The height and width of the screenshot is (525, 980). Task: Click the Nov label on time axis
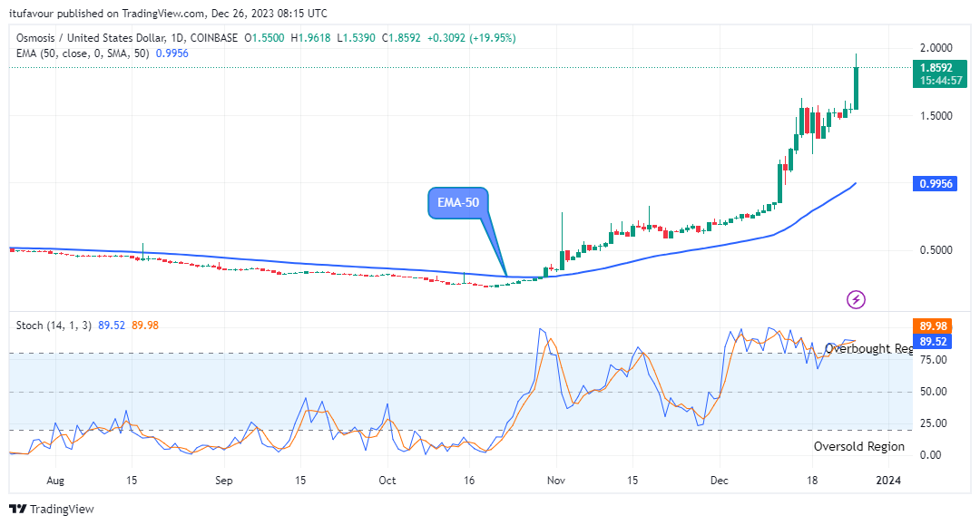click(556, 480)
